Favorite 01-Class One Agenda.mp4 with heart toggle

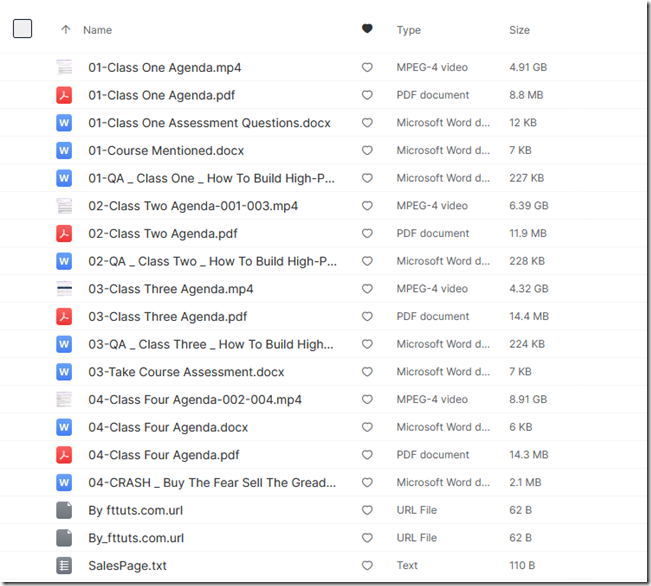click(367, 68)
